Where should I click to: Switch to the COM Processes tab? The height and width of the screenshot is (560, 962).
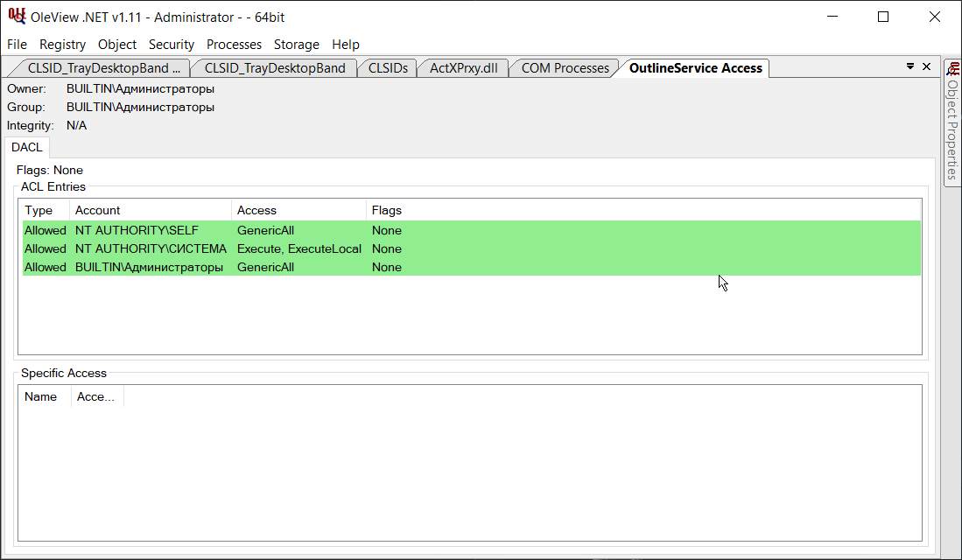click(565, 68)
